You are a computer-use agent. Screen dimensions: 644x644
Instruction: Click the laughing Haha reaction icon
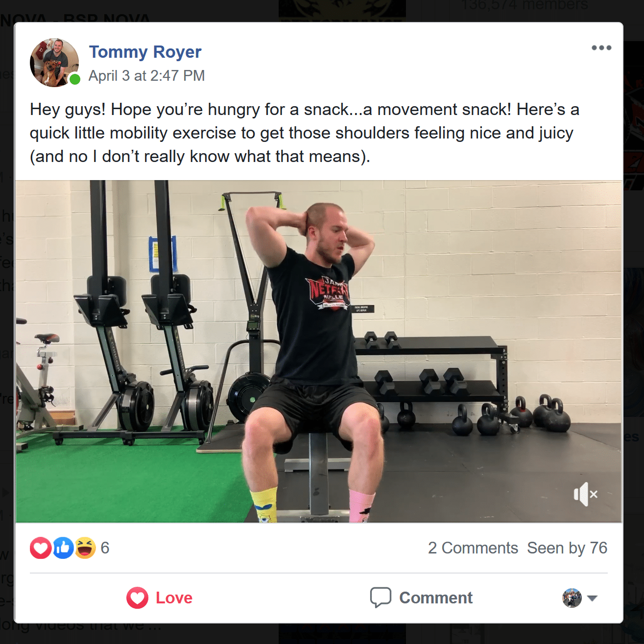(85, 548)
